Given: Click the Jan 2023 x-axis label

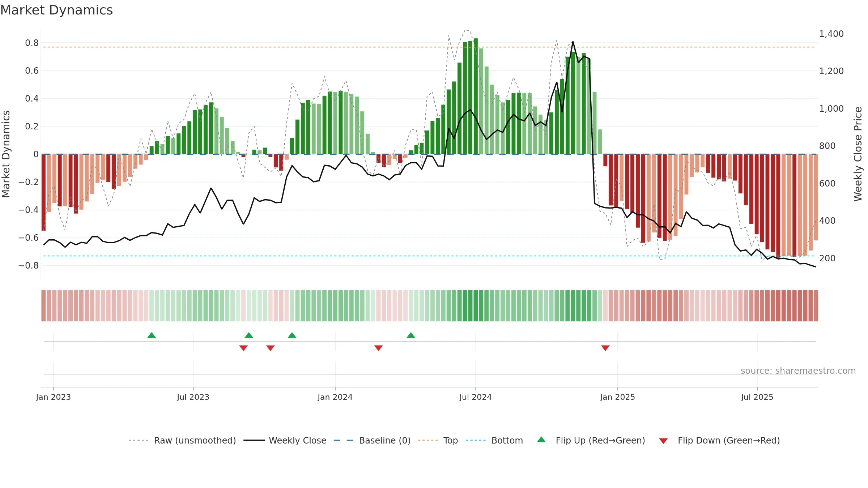Looking at the screenshot, I should (54, 397).
